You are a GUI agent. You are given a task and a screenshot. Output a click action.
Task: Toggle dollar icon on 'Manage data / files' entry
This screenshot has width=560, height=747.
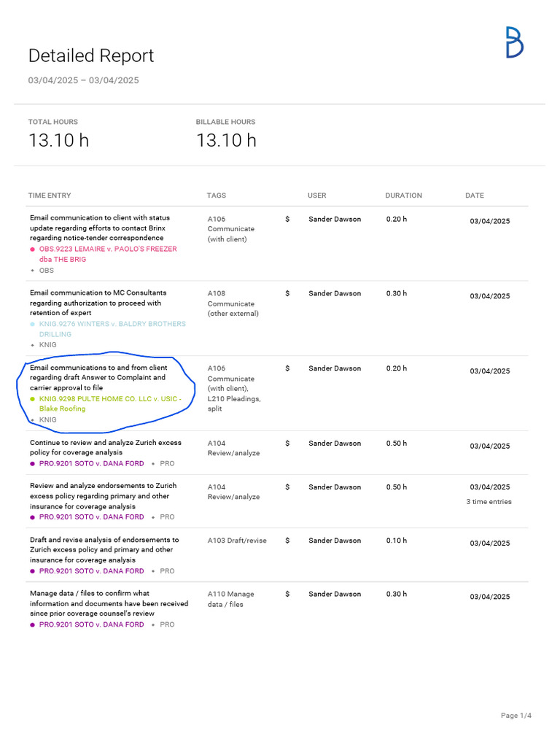pyautogui.click(x=288, y=594)
